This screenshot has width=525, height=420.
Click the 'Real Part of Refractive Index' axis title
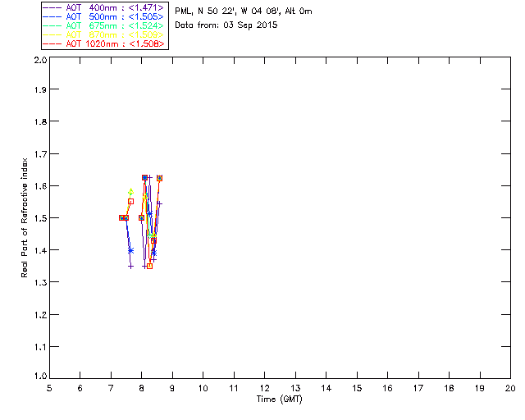[24, 217]
